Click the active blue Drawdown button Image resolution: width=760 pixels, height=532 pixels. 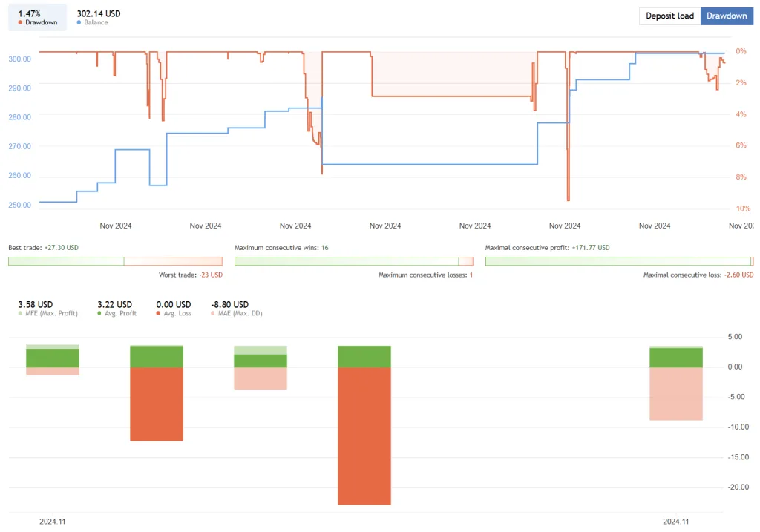click(x=727, y=16)
